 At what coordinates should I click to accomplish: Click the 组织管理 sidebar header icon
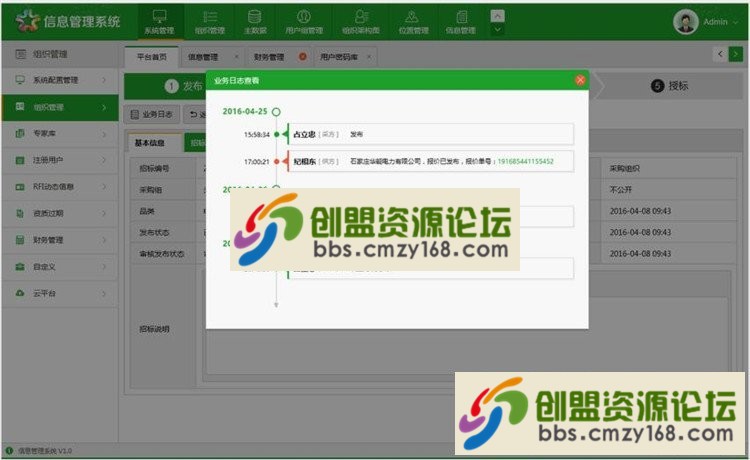pyautogui.click(x=21, y=54)
